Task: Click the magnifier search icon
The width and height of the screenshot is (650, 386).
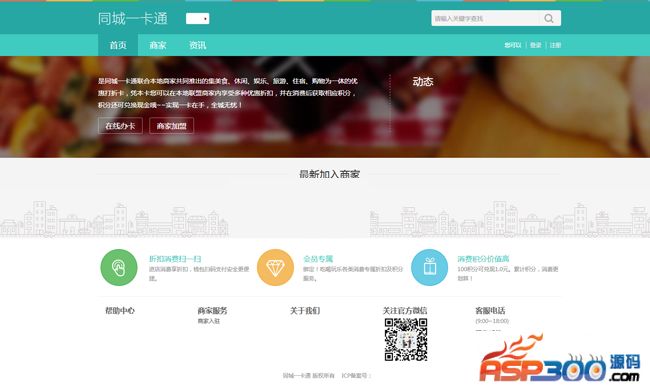Action: [x=549, y=18]
